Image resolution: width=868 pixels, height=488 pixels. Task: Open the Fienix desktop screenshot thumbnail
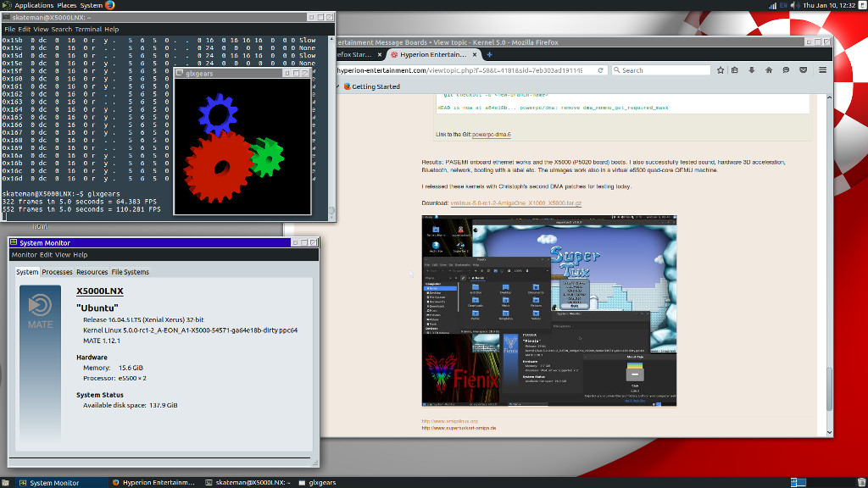pos(549,311)
